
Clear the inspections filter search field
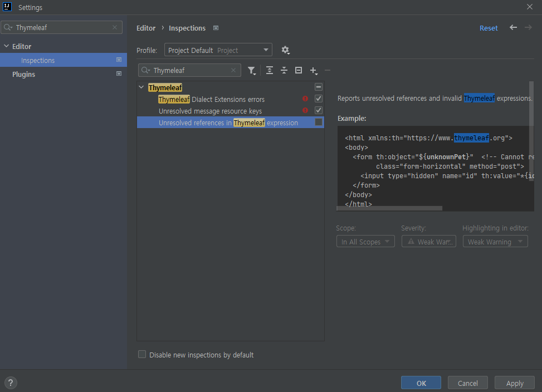[233, 70]
